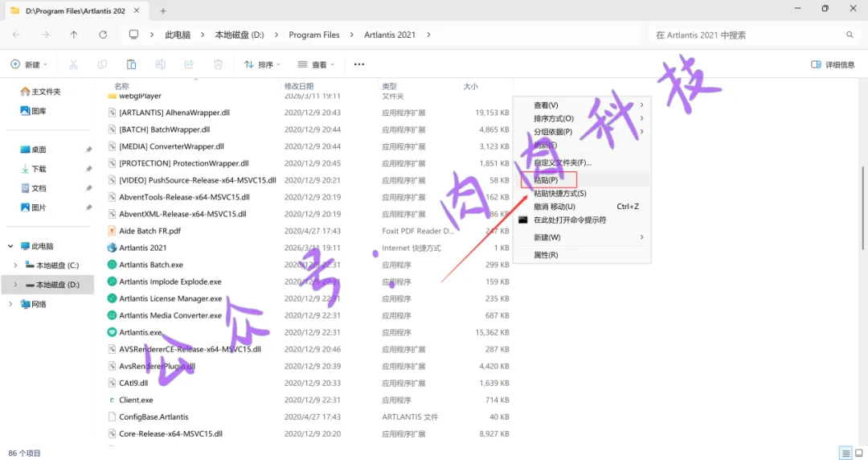Click the Delete trash icon in toolbar
The height and width of the screenshot is (460, 868).
tap(218, 64)
